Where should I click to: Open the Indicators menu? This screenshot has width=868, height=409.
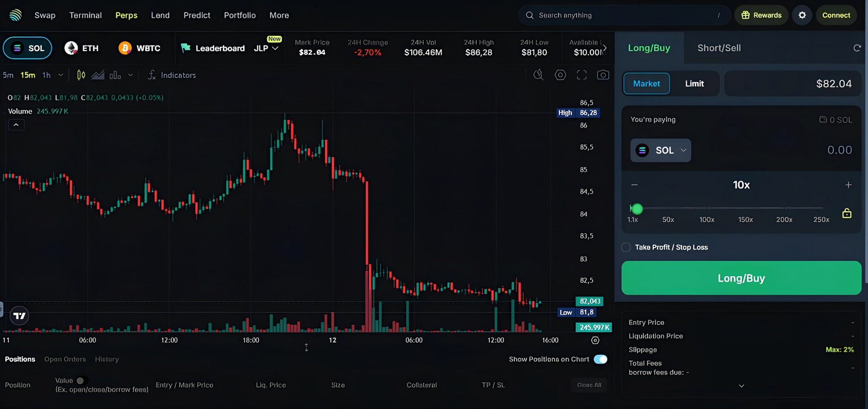(172, 75)
